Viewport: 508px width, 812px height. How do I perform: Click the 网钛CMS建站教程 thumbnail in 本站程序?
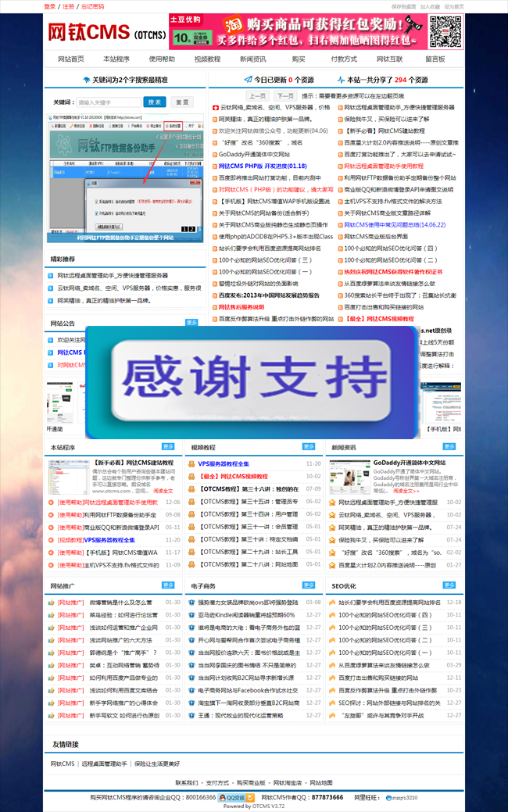[x=68, y=477]
